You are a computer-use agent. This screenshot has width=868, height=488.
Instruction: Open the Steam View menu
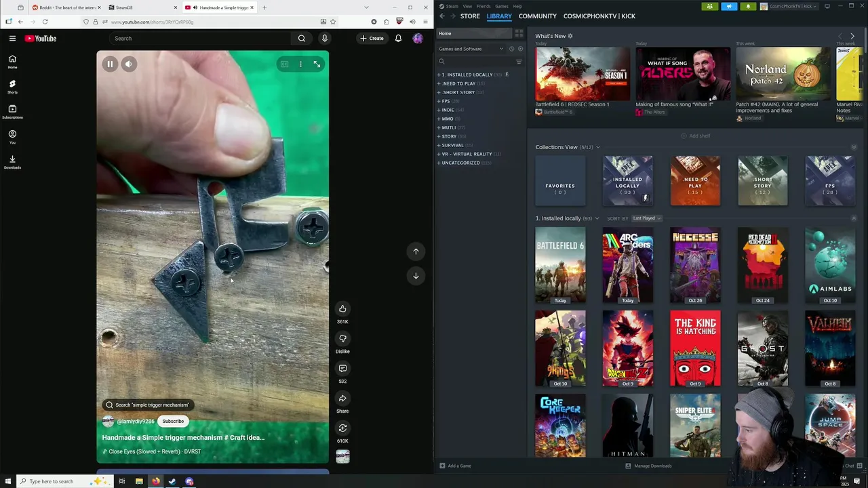click(467, 6)
